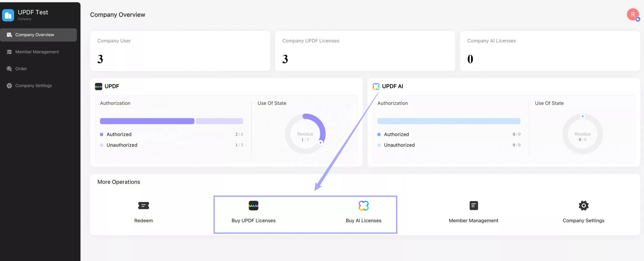This screenshot has height=261, width=644.
Task: Click the Company UPDF Licenses card
Action: point(365,51)
